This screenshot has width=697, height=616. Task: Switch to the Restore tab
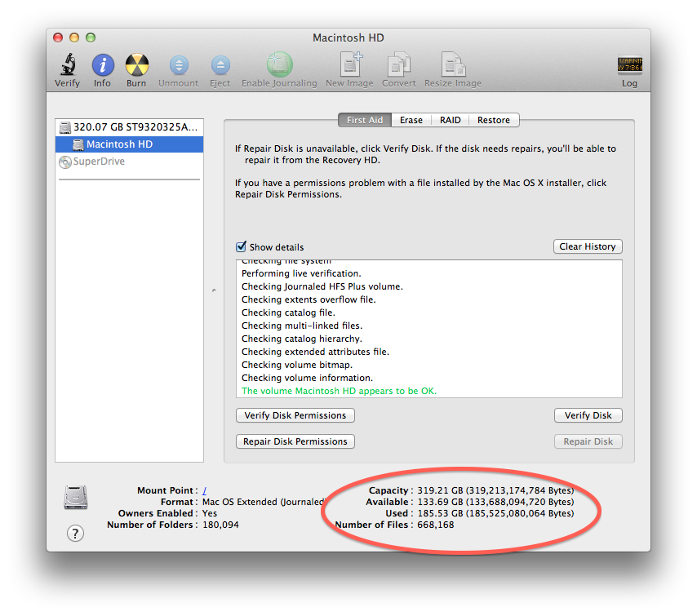494,120
